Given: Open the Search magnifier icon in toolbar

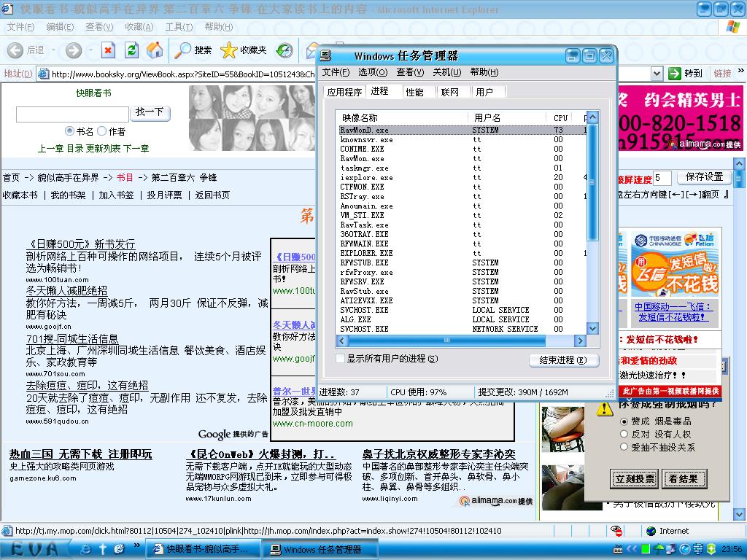Looking at the screenshot, I should [182, 50].
